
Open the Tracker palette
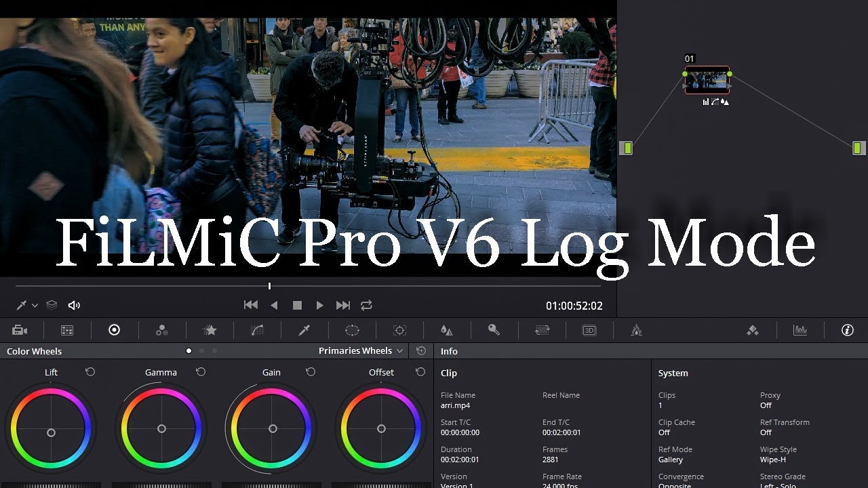pyautogui.click(x=399, y=330)
